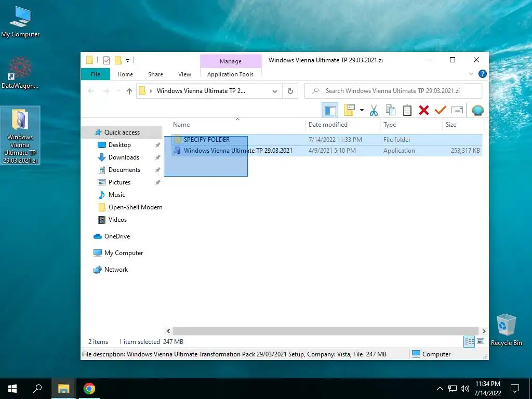Click the address bar path text
The image size is (532, 399).
[201, 91]
